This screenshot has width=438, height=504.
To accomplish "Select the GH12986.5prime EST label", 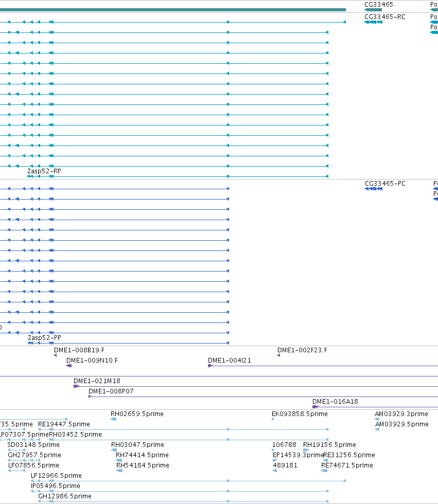I will point(65,496).
